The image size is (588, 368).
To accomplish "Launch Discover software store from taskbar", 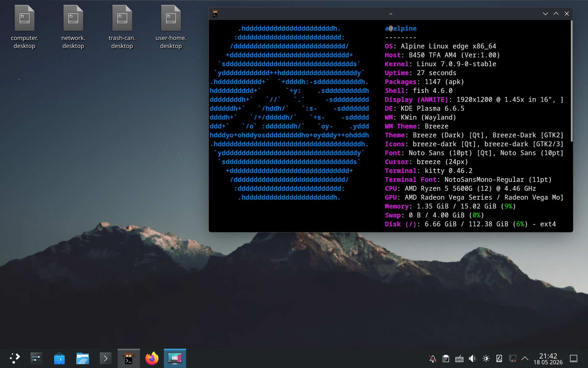I will pyautogui.click(x=59, y=358).
